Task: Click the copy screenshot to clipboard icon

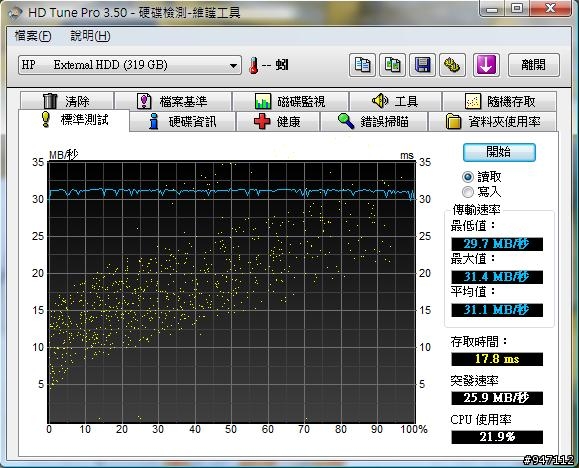Action: pyautogui.click(x=393, y=65)
